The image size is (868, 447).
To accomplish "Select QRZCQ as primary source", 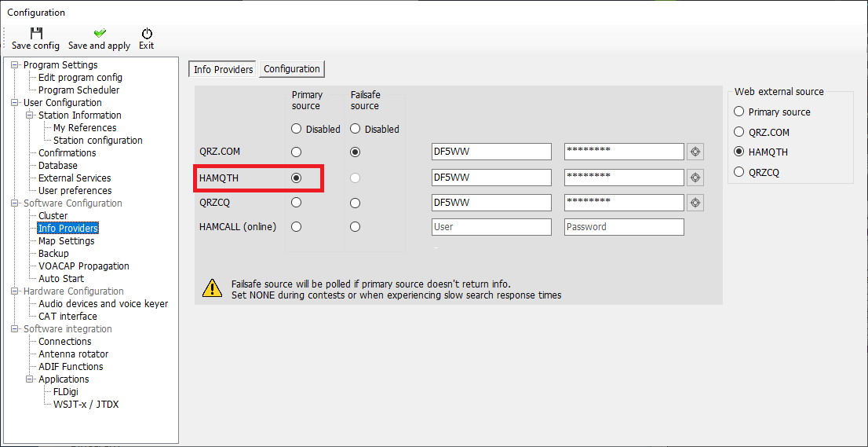I will click(x=296, y=203).
